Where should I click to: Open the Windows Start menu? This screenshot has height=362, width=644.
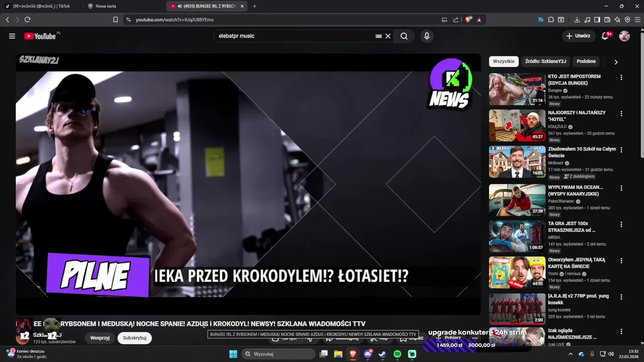pyautogui.click(x=233, y=354)
